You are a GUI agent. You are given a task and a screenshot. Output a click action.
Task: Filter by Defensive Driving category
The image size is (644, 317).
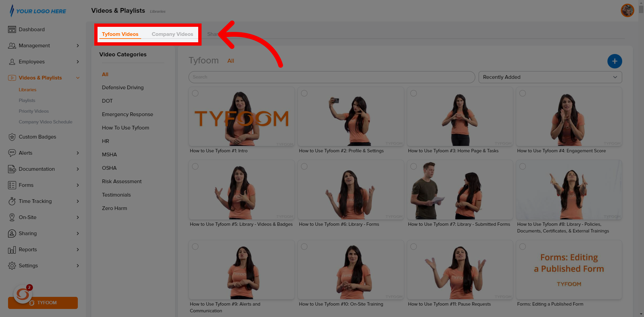pyautogui.click(x=123, y=88)
